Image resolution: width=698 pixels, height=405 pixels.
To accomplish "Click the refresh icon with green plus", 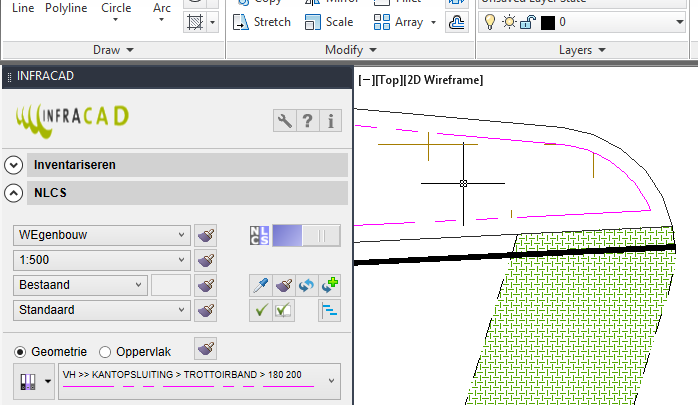I will (x=330, y=286).
